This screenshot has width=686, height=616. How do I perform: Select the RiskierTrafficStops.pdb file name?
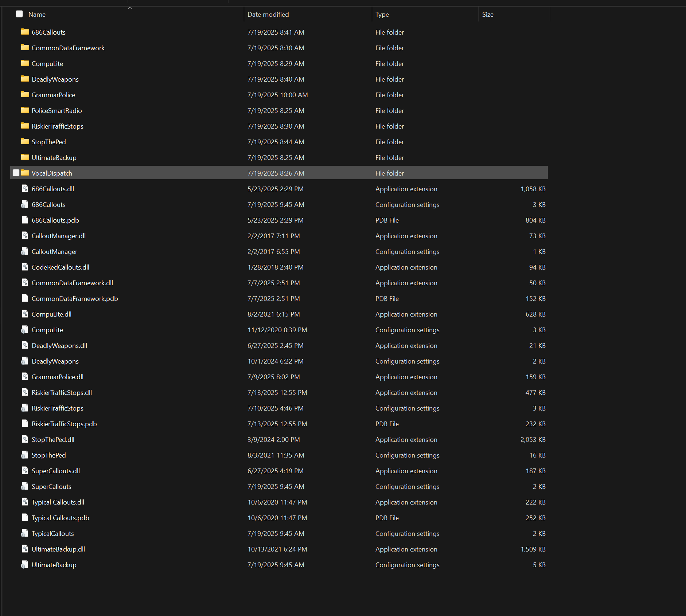64,424
